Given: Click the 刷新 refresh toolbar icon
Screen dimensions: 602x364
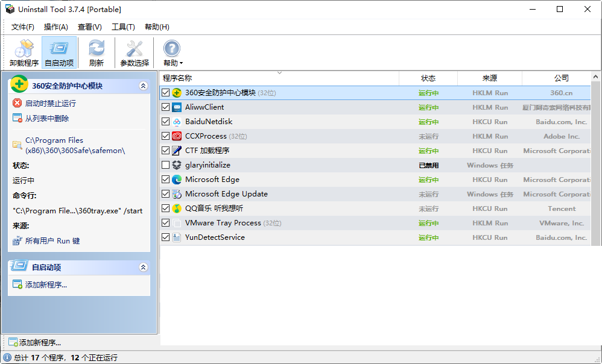Looking at the screenshot, I should [97, 49].
